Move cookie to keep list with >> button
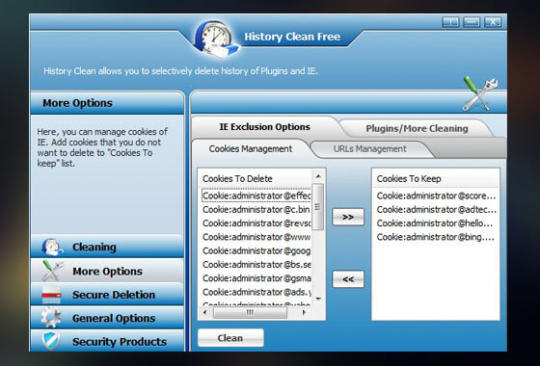Screen dimensions: 540x366 pos(348,217)
